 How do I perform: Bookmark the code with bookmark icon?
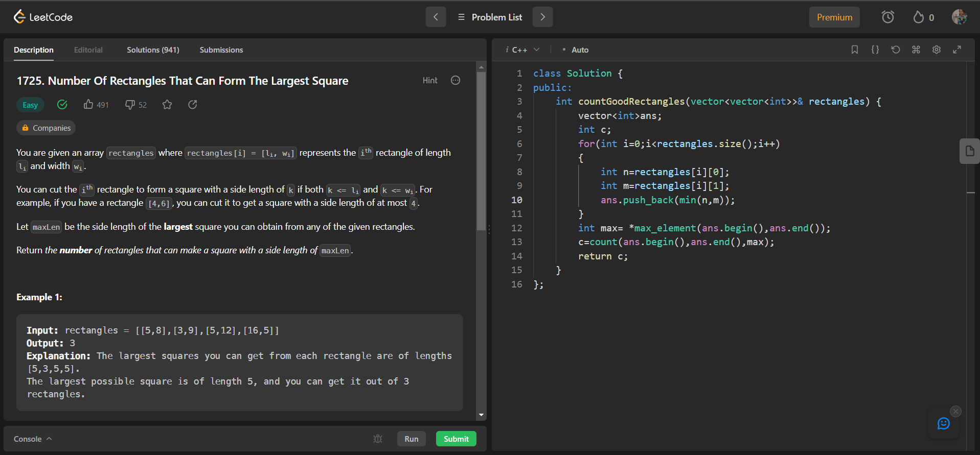[855, 50]
